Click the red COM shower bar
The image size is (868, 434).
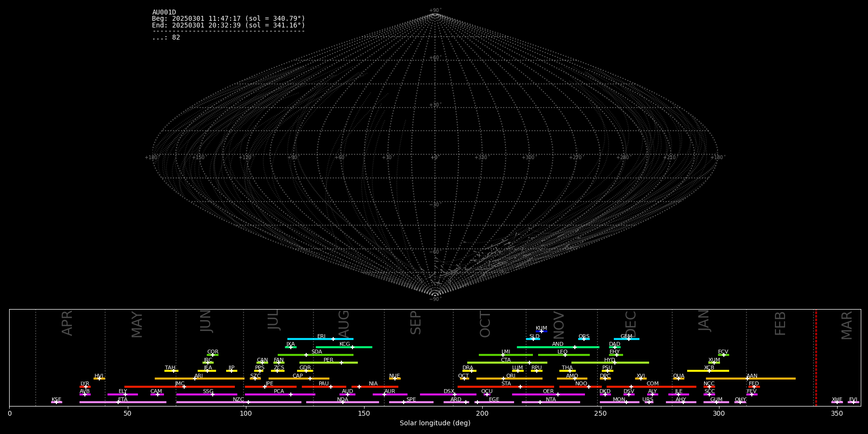[651, 387]
